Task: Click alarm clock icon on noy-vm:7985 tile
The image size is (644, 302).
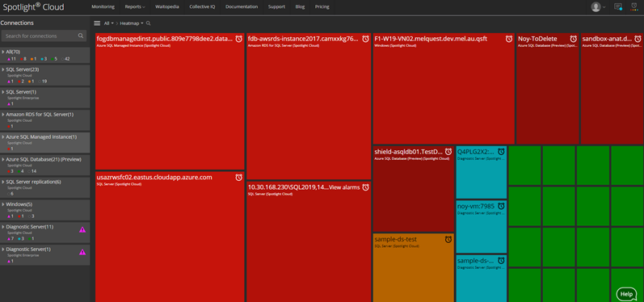Action: point(501,206)
